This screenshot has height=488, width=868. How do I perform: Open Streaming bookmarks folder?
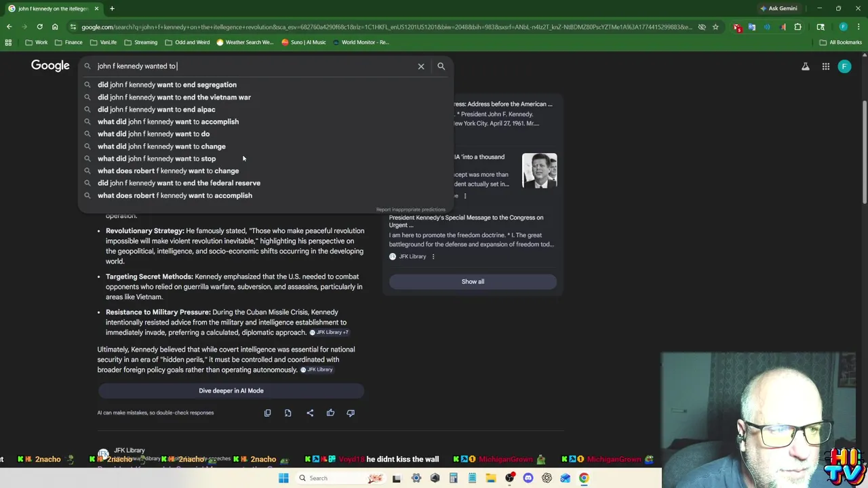point(140,42)
